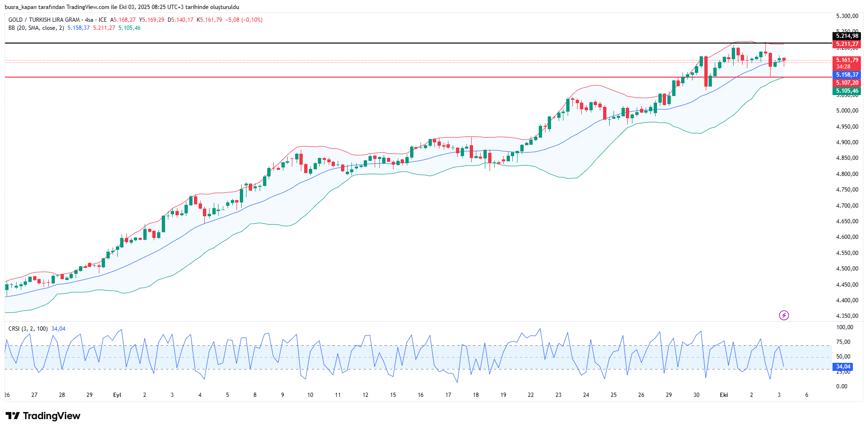The image size is (868, 430).
Task: Click the −5,08 (−0,10%) change value
Action: coord(244,20)
